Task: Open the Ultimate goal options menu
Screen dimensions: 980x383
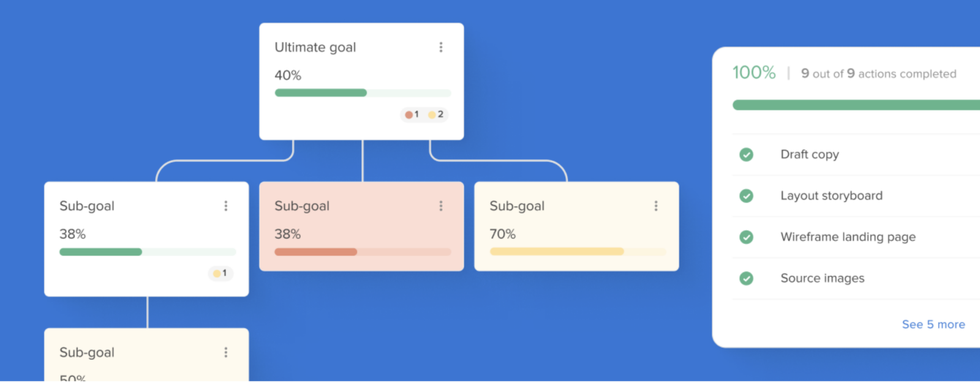Action: pos(440,46)
